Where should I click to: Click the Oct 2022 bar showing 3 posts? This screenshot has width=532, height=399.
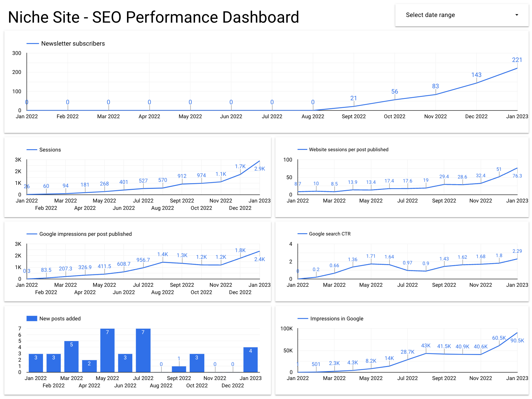[x=197, y=363]
